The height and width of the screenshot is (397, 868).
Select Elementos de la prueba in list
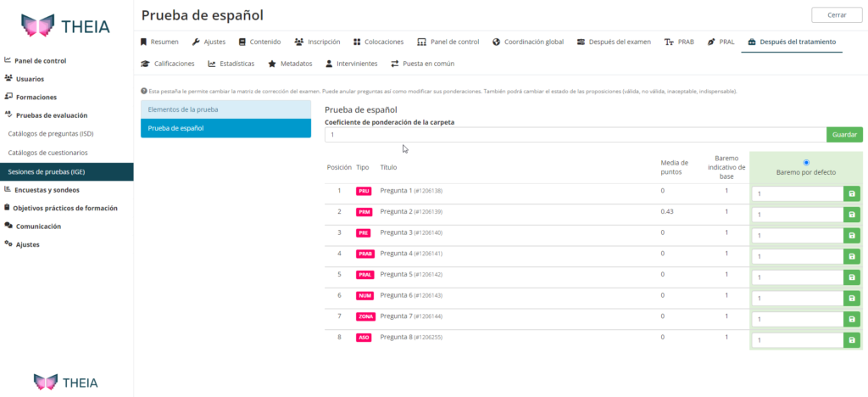point(225,109)
